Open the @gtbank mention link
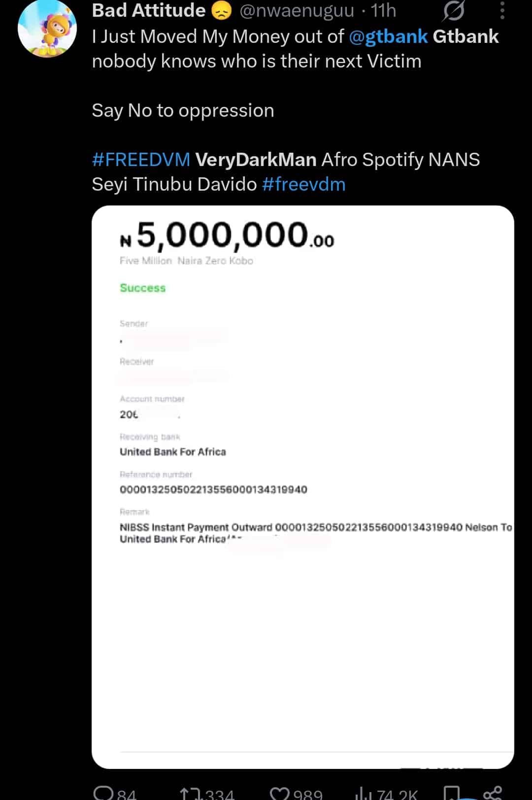The image size is (532, 800). (x=388, y=36)
